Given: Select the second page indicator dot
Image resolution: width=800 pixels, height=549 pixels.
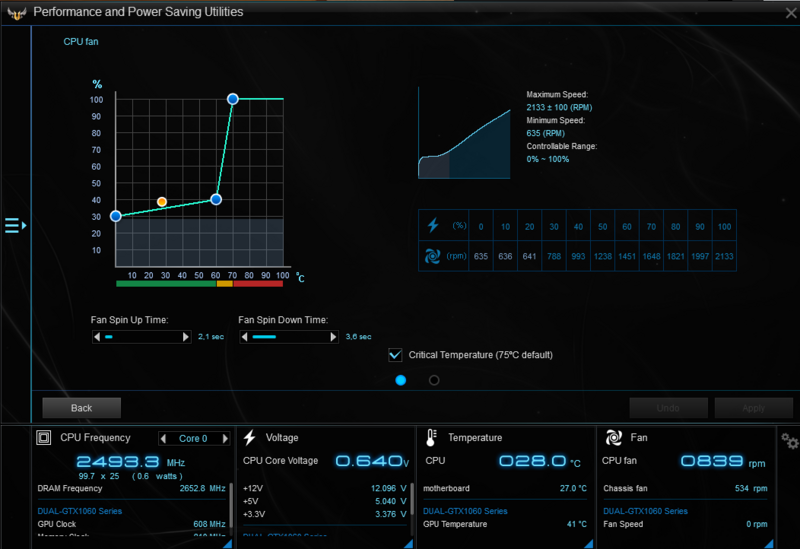Looking at the screenshot, I should pos(434,380).
